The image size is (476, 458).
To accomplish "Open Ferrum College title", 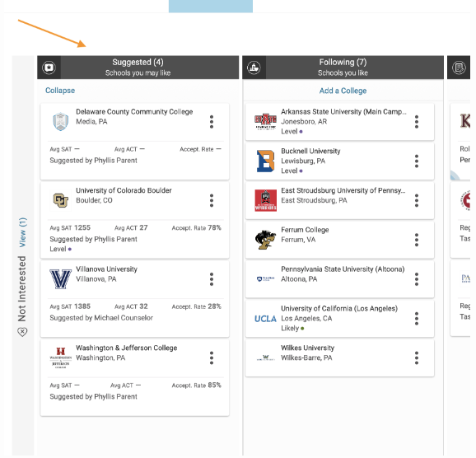I will (x=305, y=230).
